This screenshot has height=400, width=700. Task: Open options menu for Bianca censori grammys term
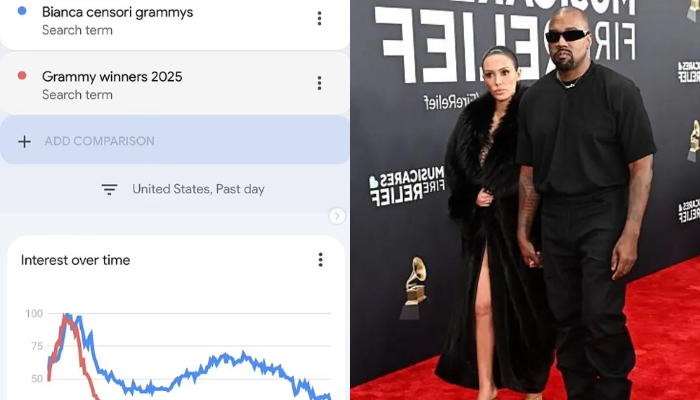pyautogui.click(x=319, y=18)
